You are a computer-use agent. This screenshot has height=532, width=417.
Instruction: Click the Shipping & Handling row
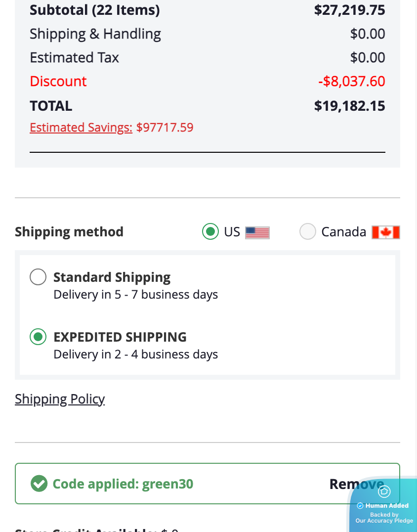click(x=95, y=34)
